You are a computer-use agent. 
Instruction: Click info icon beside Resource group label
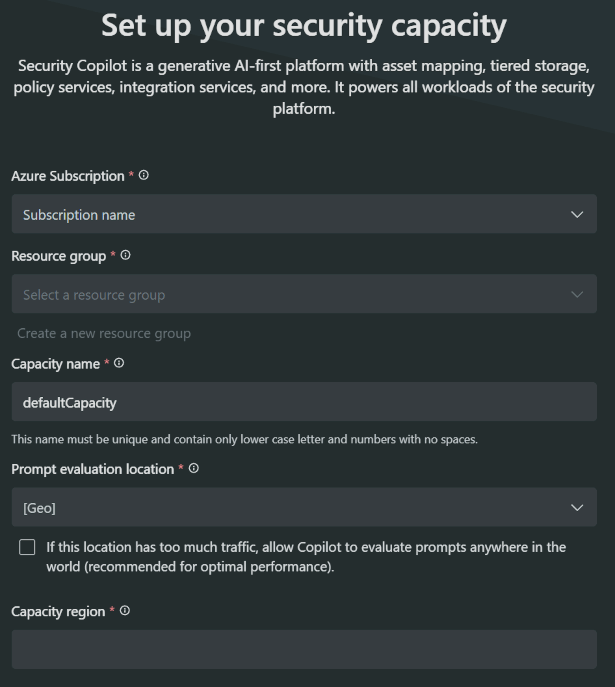click(125, 255)
